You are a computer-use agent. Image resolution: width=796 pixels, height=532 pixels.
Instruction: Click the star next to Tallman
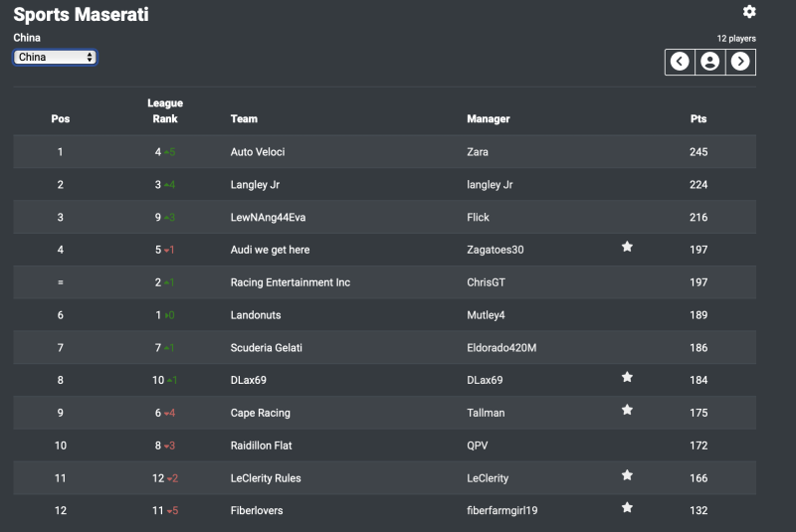(x=628, y=410)
